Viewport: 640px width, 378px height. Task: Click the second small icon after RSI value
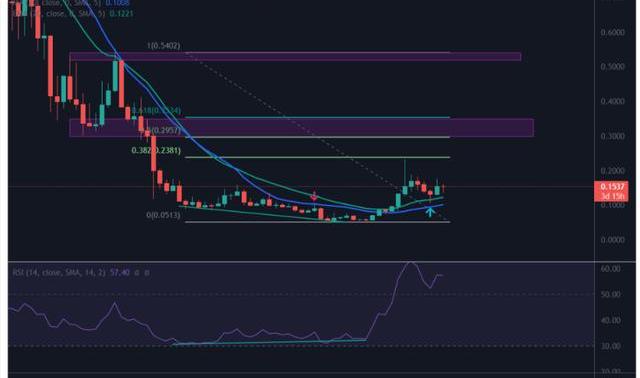(147, 272)
